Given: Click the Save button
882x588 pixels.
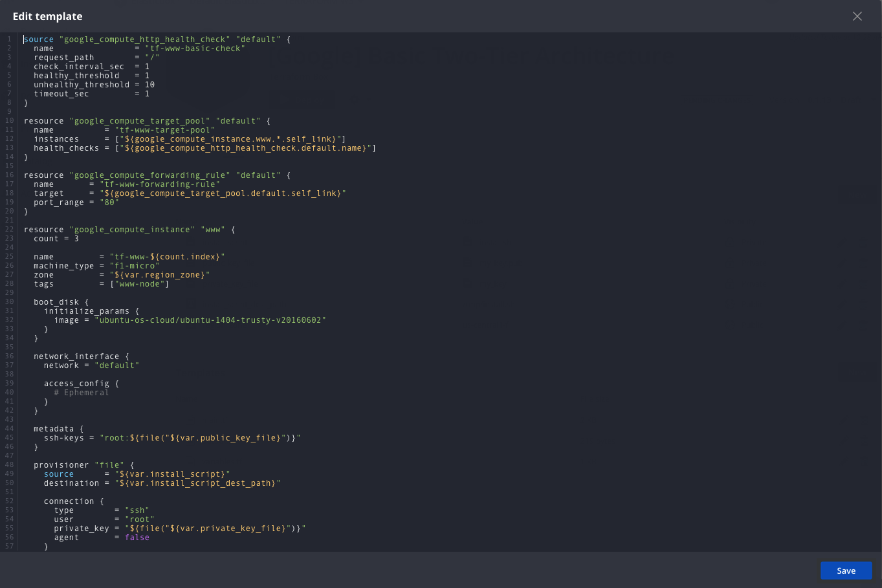Looking at the screenshot, I should tap(846, 571).
